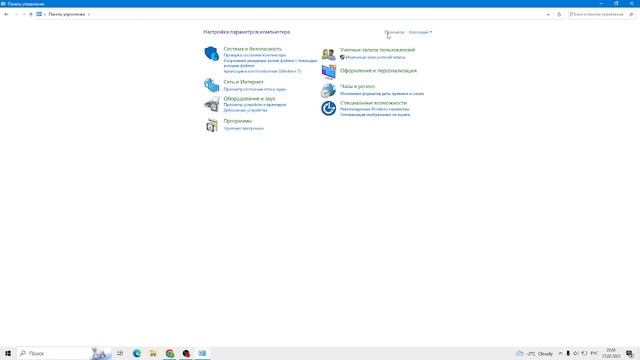
Task: Launch Microsoft Edge from taskbar
Action: (x=137, y=353)
